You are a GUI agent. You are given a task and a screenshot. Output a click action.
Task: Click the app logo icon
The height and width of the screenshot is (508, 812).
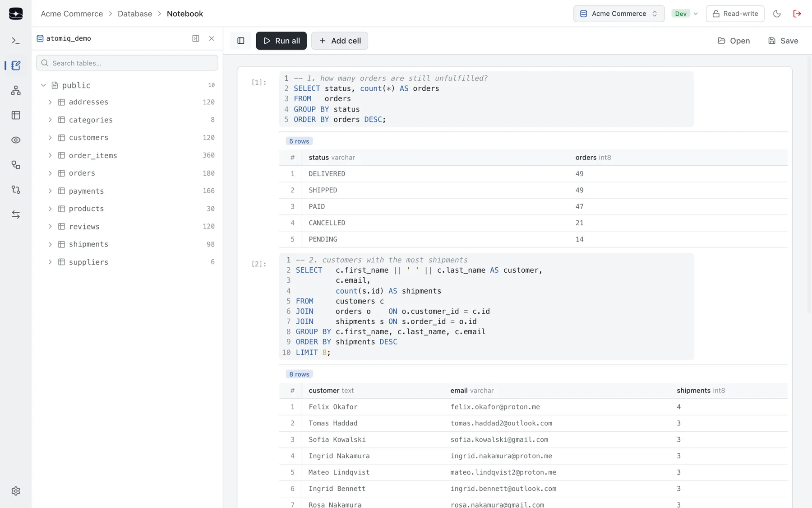tap(16, 14)
